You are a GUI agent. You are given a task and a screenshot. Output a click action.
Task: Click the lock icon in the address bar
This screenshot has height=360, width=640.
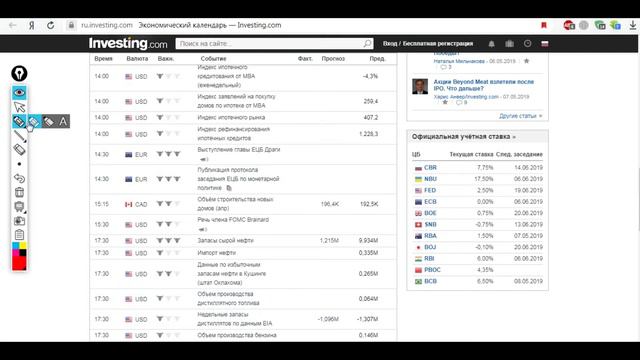(71, 25)
